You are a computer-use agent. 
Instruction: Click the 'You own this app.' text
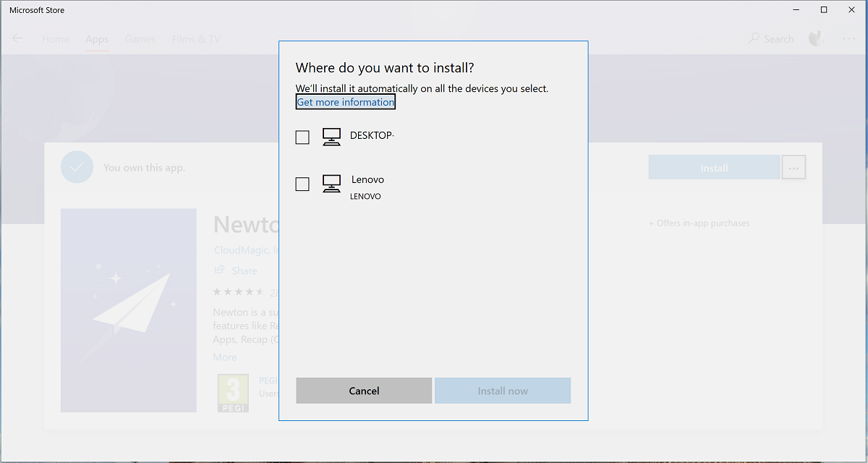(144, 168)
